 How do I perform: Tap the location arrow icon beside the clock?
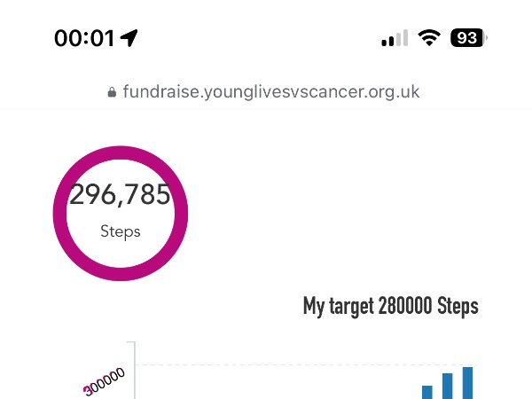pos(129,38)
